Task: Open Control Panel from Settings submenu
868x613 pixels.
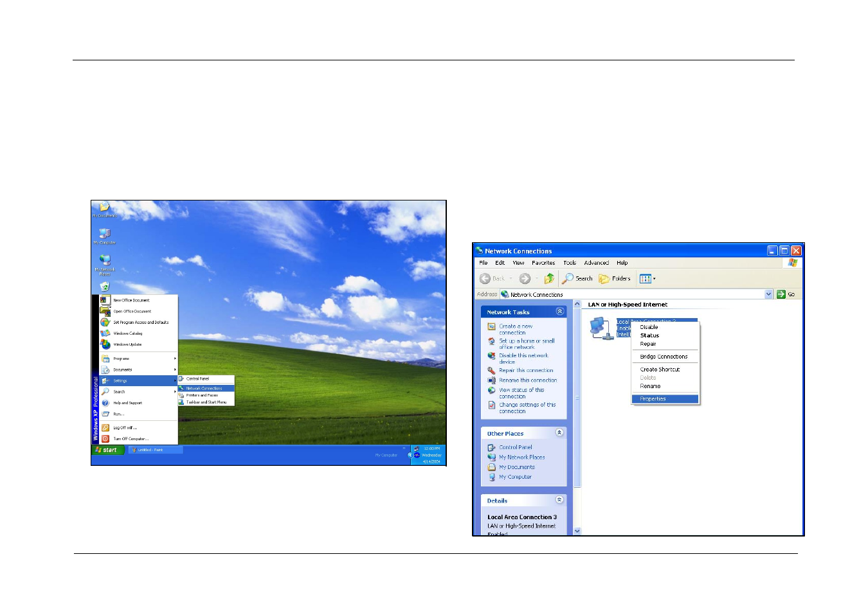Action: [206, 378]
